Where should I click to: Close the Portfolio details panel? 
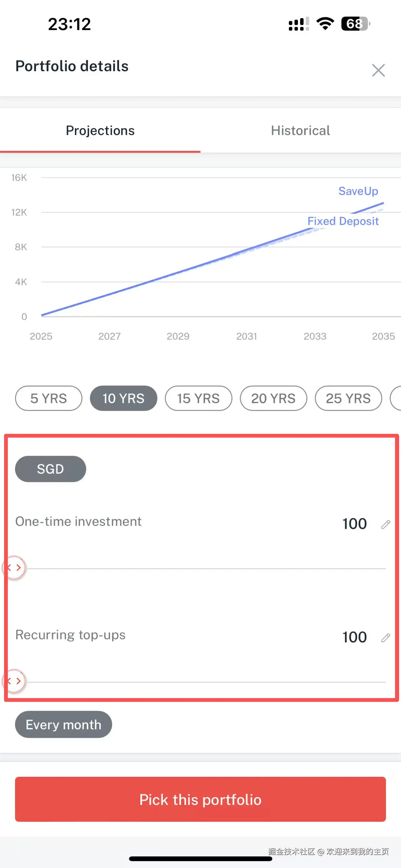[x=378, y=71]
